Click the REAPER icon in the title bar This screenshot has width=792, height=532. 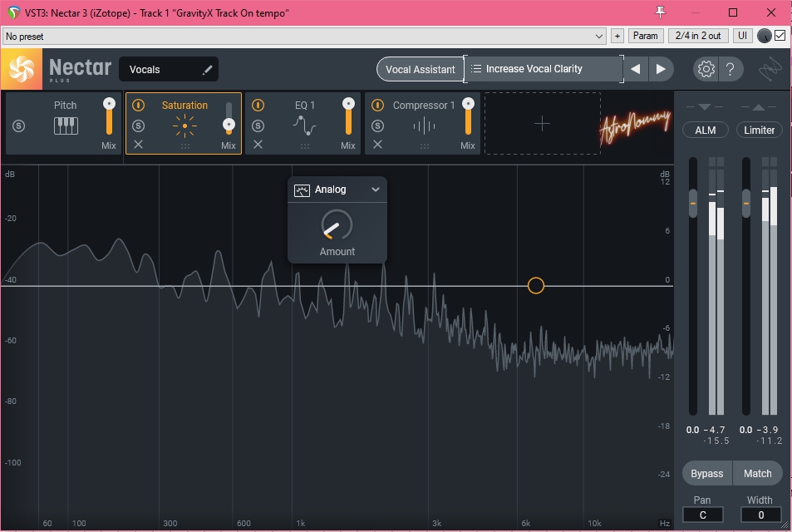coord(14,12)
